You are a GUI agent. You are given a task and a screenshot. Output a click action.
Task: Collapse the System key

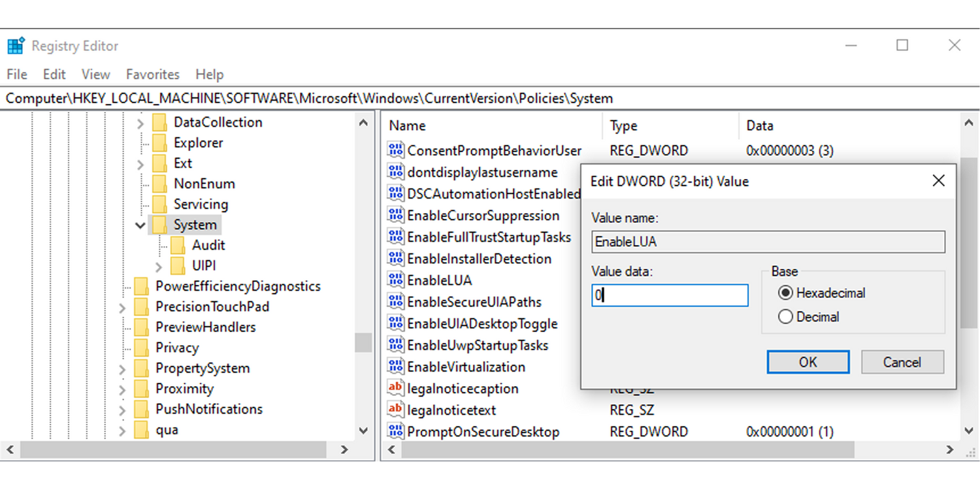140,225
